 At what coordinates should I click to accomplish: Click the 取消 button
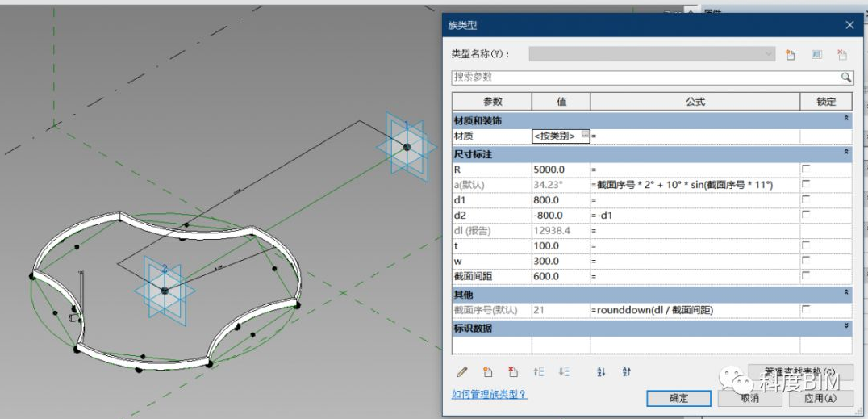pyautogui.click(x=750, y=398)
